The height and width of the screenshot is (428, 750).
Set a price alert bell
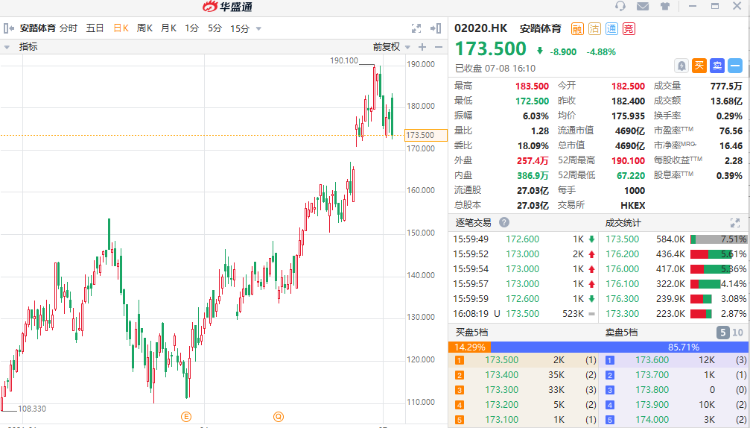pos(682,66)
